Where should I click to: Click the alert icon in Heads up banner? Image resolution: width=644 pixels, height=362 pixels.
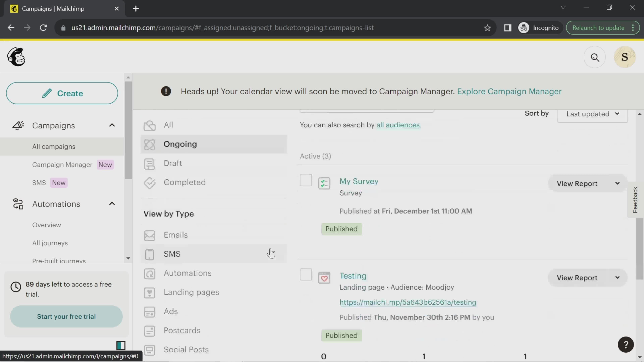click(x=166, y=92)
